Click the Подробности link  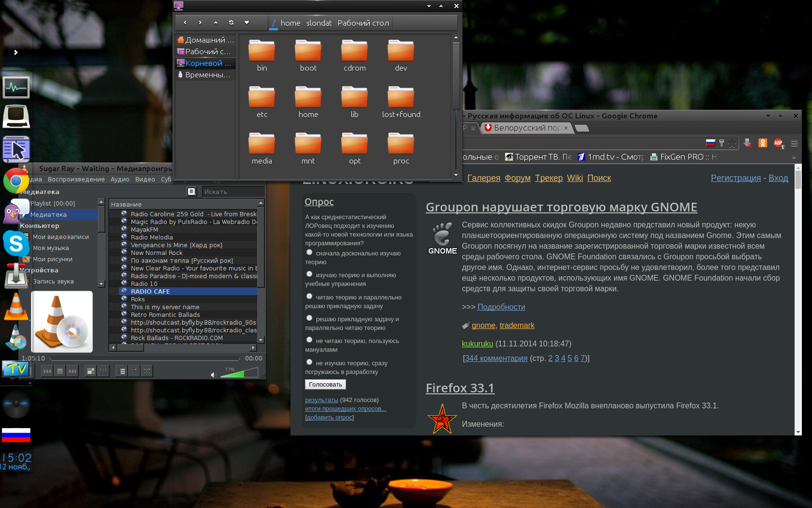501,307
